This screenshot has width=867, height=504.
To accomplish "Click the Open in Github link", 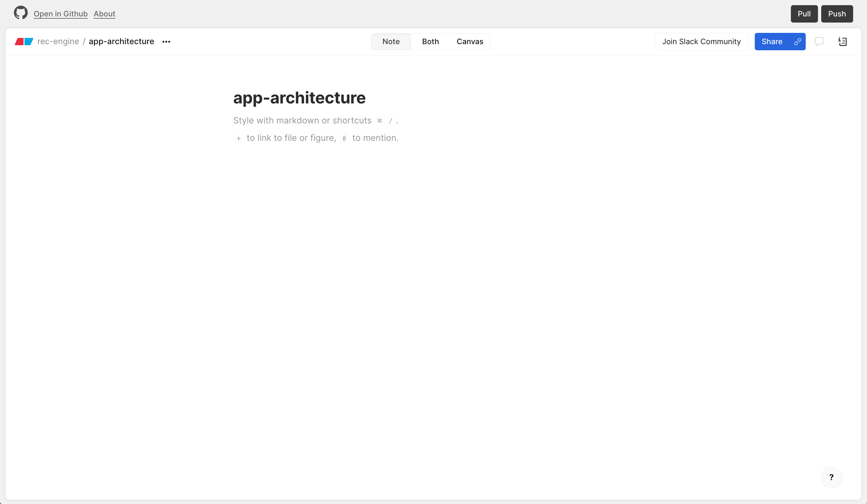I will click(x=61, y=14).
